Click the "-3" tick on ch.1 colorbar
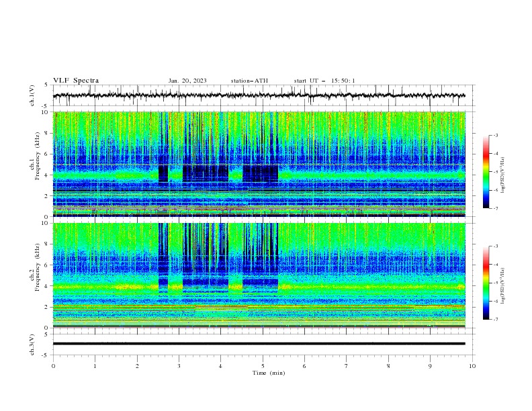This screenshot has width=532, height=411. 495,135
